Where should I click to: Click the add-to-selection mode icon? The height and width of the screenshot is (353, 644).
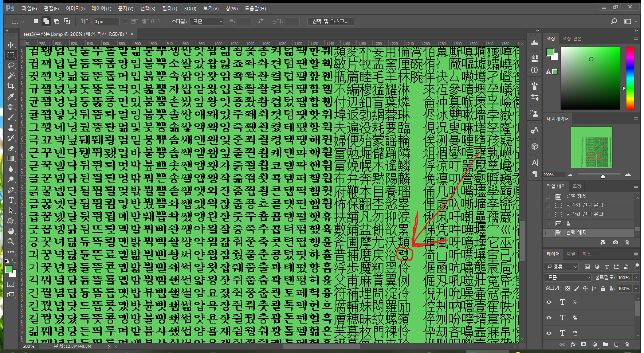(46, 21)
